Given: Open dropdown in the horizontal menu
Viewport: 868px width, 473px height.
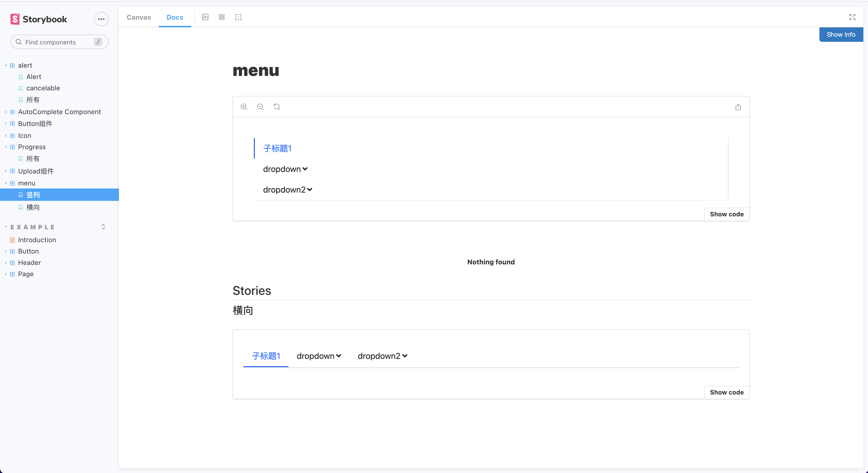Looking at the screenshot, I should point(319,356).
